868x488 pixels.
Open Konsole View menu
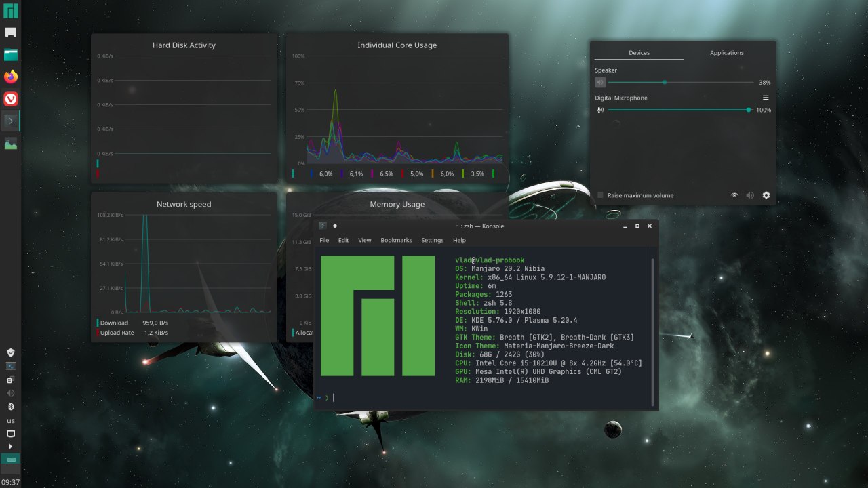tap(364, 240)
